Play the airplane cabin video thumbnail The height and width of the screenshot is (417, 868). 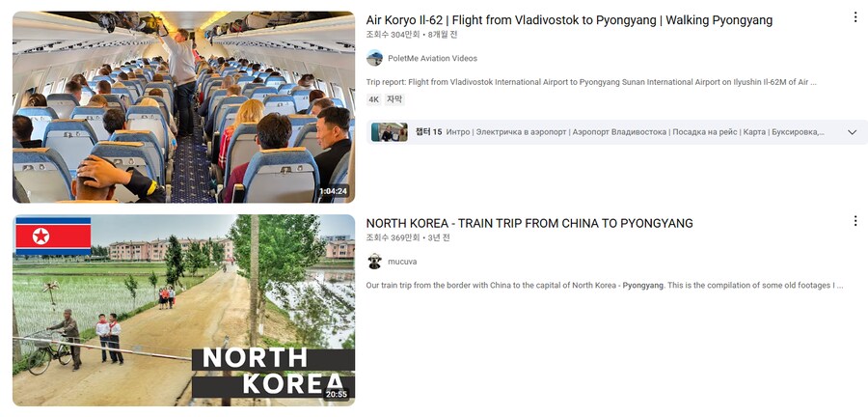(x=184, y=107)
